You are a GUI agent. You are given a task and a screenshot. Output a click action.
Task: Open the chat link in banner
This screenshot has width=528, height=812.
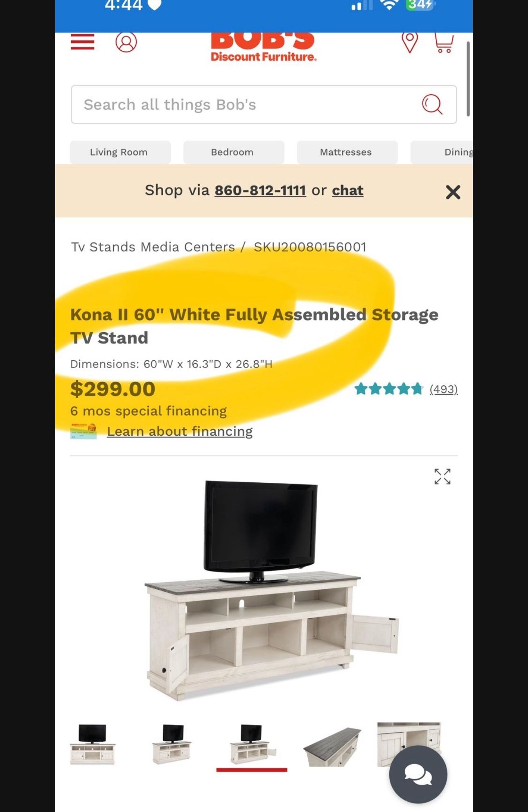[x=347, y=190]
